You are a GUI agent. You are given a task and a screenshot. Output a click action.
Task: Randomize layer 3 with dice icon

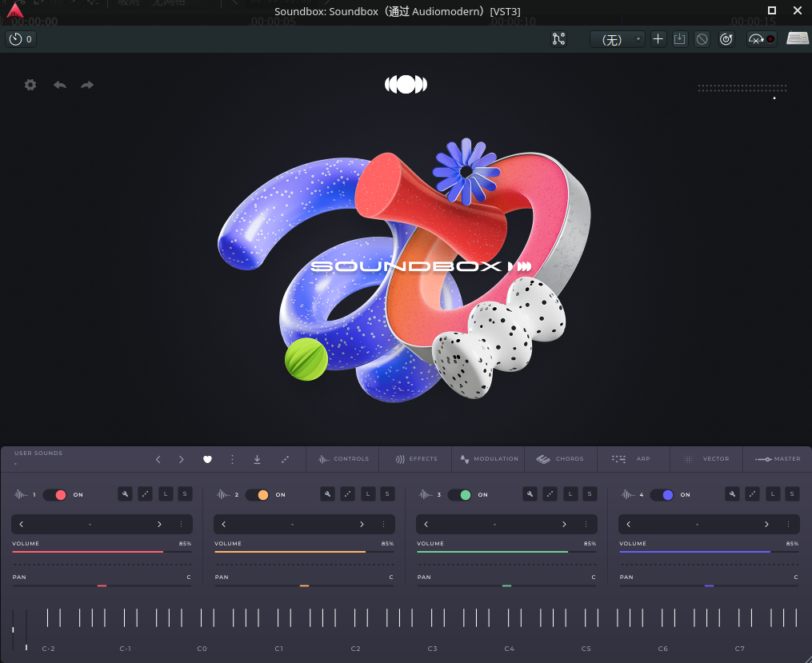point(550,494)
